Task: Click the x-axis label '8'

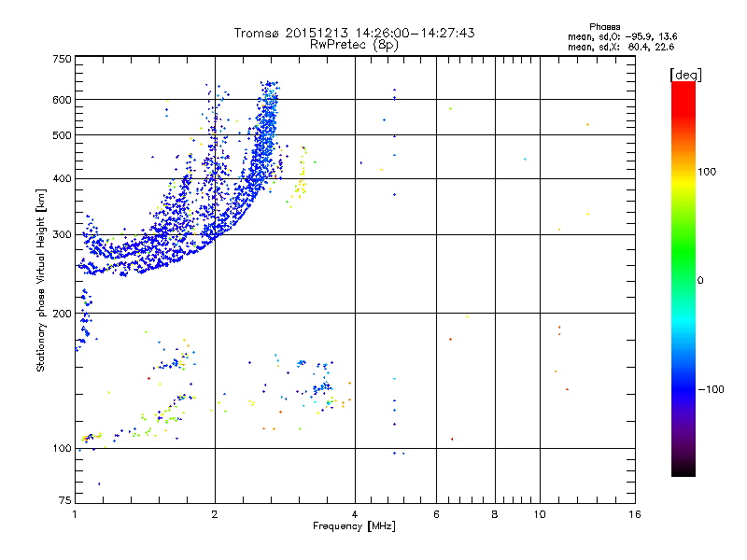Action: 495,514
